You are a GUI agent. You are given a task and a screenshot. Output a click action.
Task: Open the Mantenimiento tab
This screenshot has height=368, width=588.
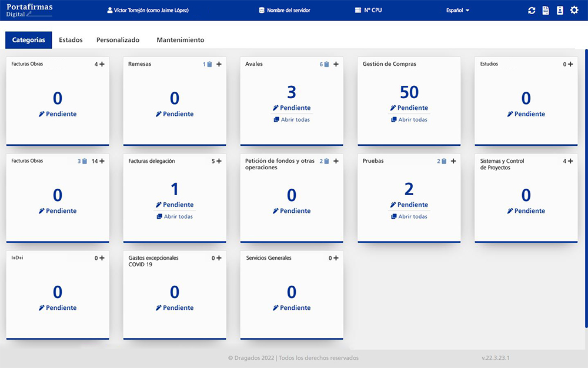180,40
